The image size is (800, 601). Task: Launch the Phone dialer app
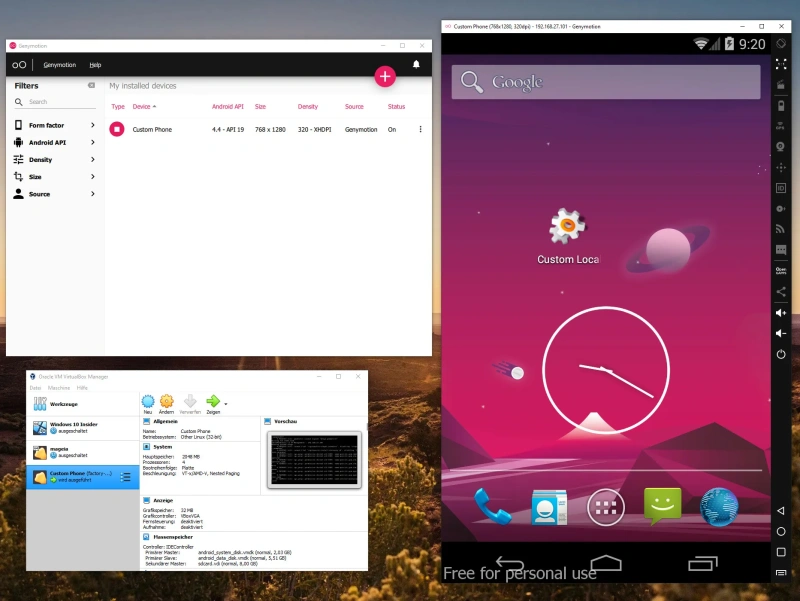coord(492,507)
